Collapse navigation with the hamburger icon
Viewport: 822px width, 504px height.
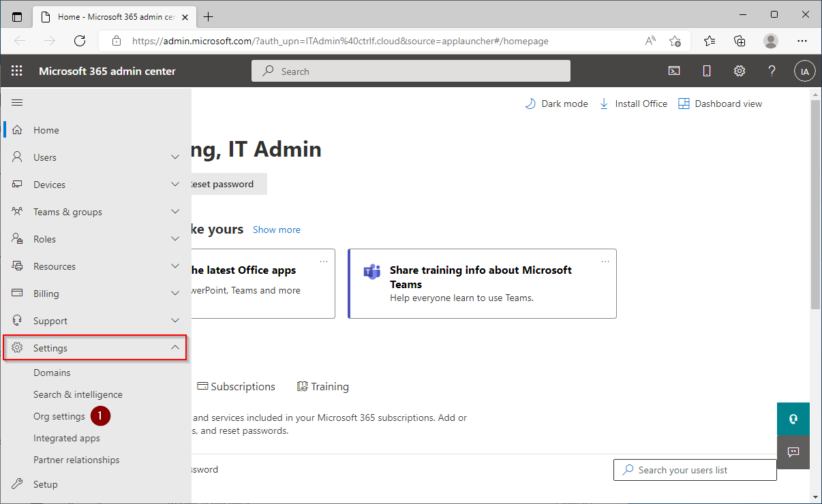17,103
